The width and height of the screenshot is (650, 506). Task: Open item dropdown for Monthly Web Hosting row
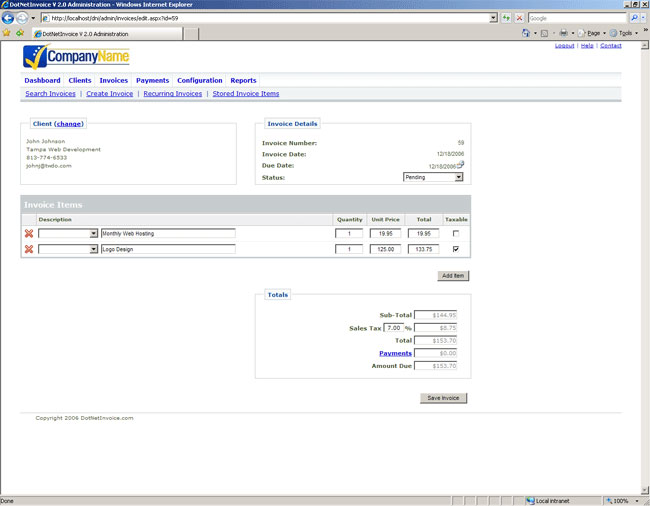pos(93,234)
